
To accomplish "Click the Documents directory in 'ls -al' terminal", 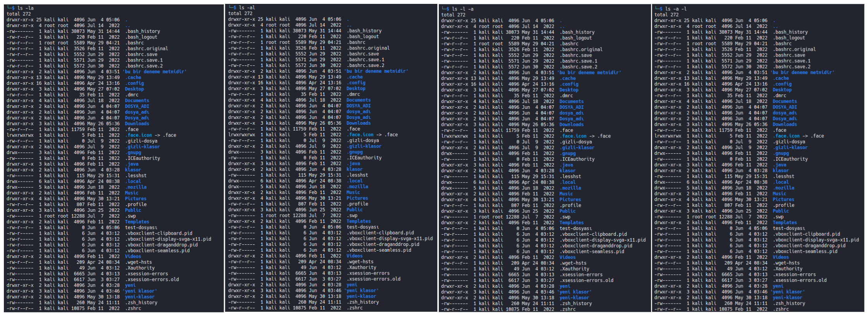I will coord(358,100).
